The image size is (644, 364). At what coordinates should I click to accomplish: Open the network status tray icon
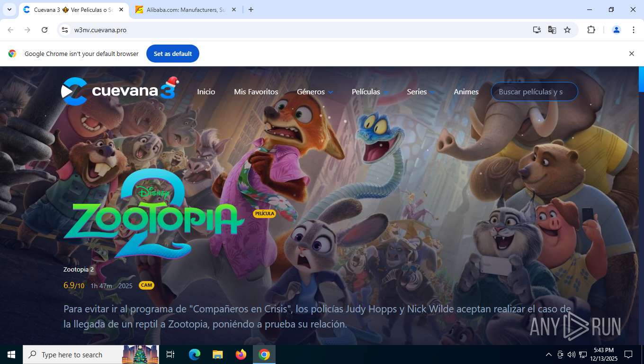point(583,355)
